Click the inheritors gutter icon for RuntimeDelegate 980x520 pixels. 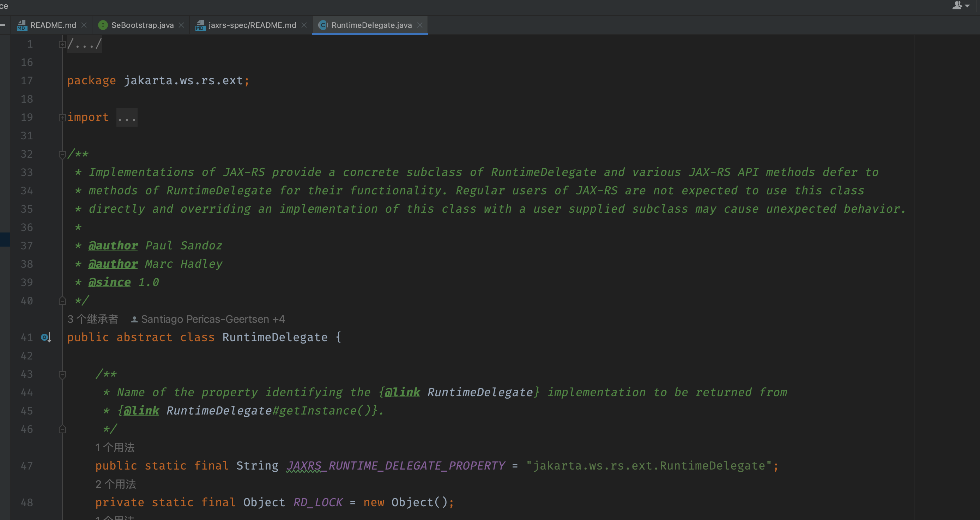[x=46, y=337]
